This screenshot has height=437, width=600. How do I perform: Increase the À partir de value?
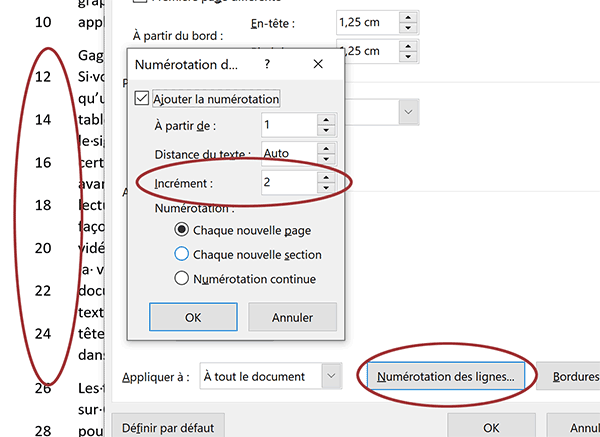[x=326, y=119]
